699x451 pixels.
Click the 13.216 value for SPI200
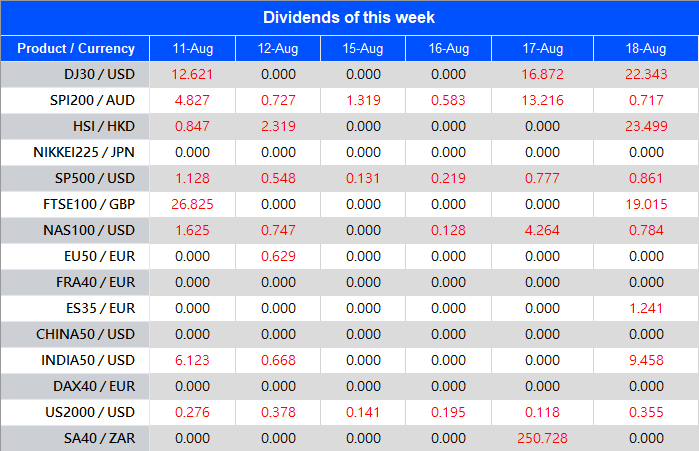[x=544, y=100]
